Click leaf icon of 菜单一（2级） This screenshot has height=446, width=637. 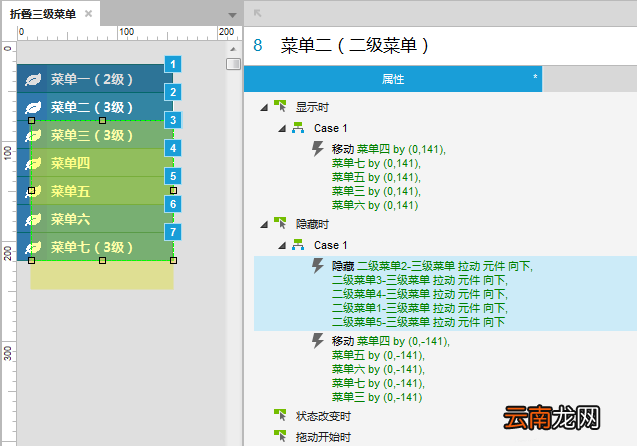pos(33,79)
